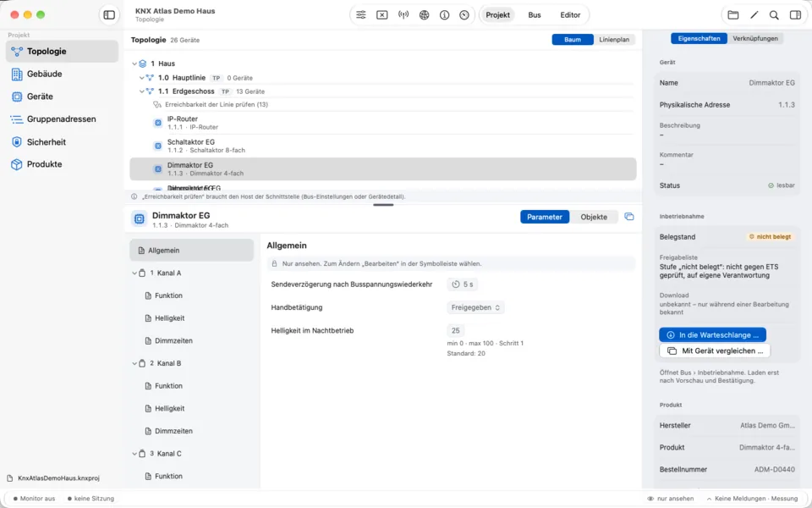The image size is (812, 508).
Task: Switch to the Projekt mode tab
Action: [x=497, y=15]
